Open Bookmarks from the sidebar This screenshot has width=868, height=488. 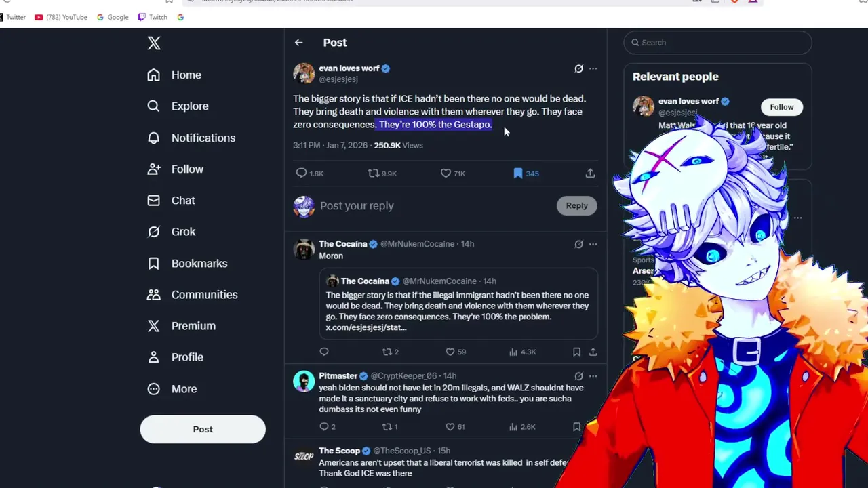[187, 263]
